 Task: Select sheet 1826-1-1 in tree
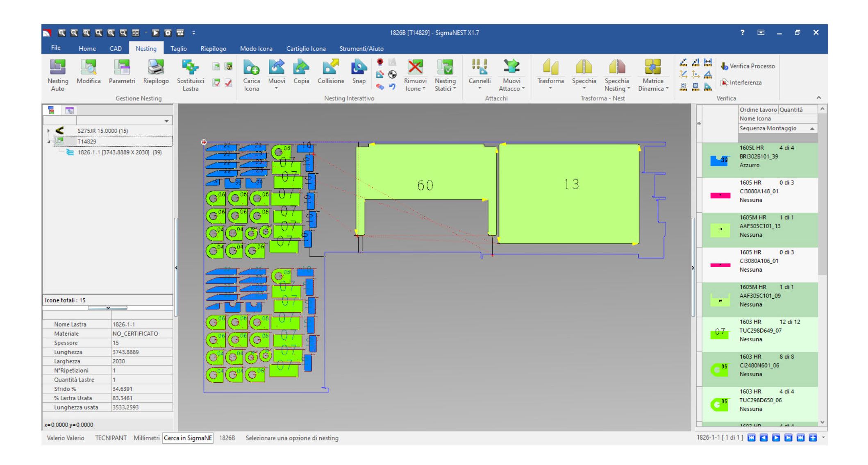tap(120, 152)
